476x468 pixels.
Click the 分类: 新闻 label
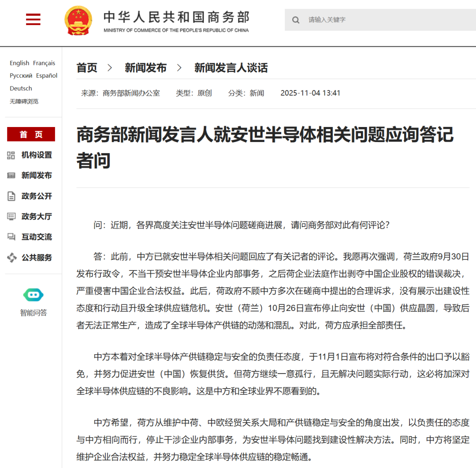click(x=246, y=93)
